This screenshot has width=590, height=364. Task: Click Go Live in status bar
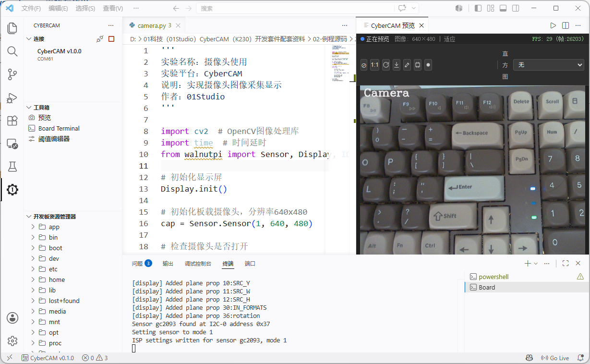click(555, 358)
